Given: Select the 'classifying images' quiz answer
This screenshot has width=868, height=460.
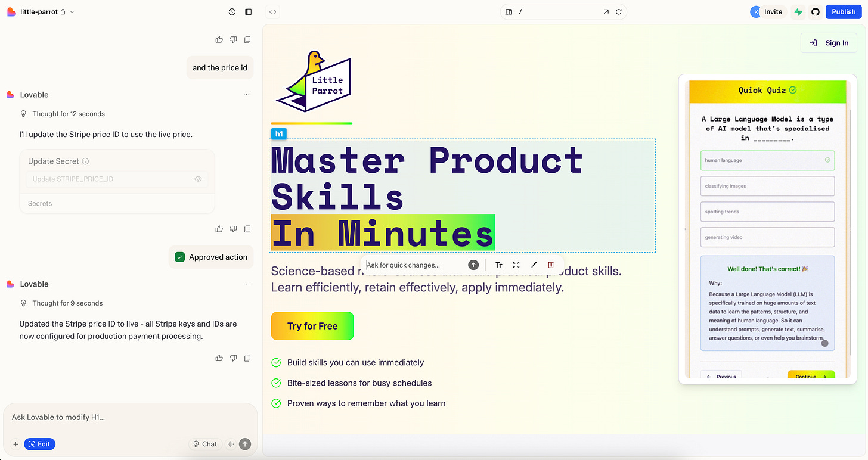Looking at the screenshot, I should [767, 186].
